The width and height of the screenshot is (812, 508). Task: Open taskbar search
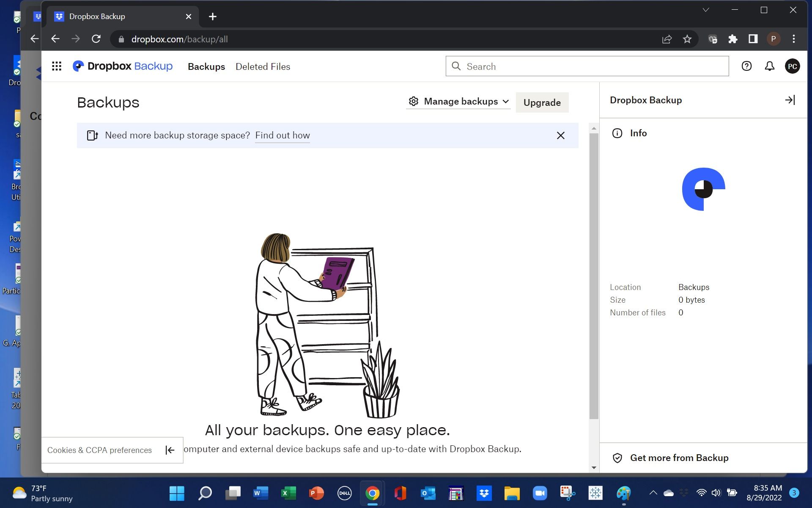(x=205, y=493)
